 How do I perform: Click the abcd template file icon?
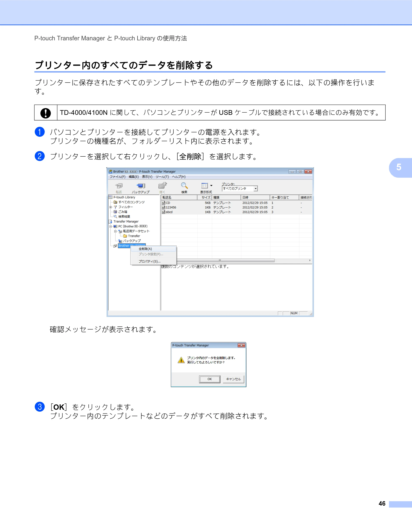click(164, 212)
